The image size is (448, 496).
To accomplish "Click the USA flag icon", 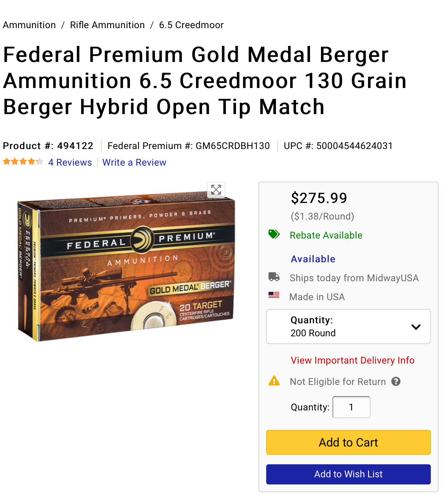I will 274,295.
